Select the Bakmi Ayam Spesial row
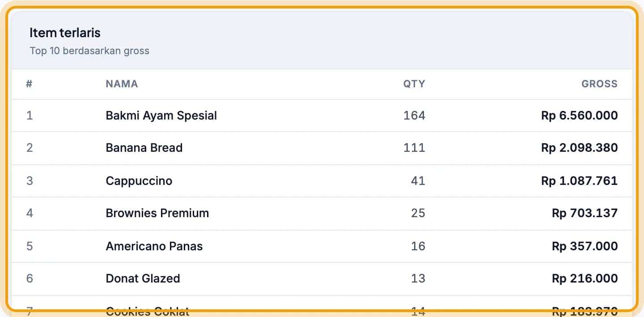The width and height of the screenshot is (644, 317). pos(322,116)
